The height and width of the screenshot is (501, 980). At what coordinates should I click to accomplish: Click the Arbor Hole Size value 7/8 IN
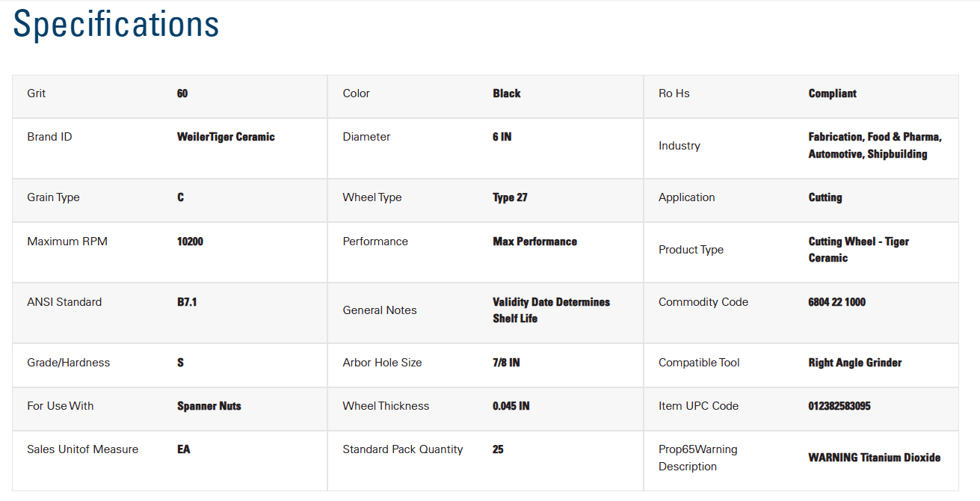(506, 363)
